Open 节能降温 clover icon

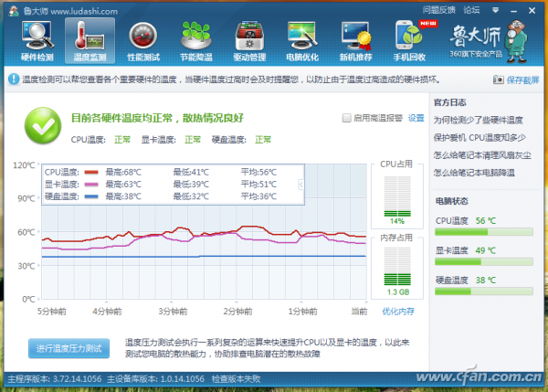(x=196, y=41)
